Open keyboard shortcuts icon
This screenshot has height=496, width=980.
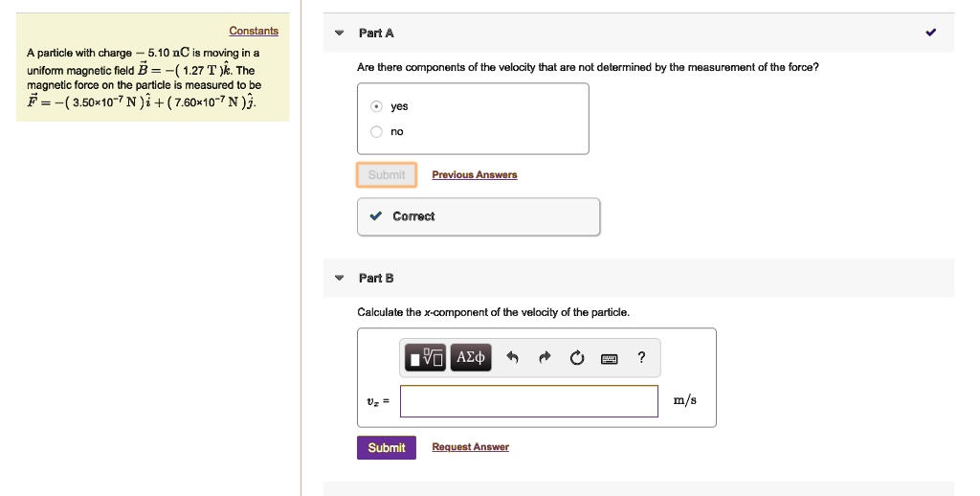click(x=609, y=359)
